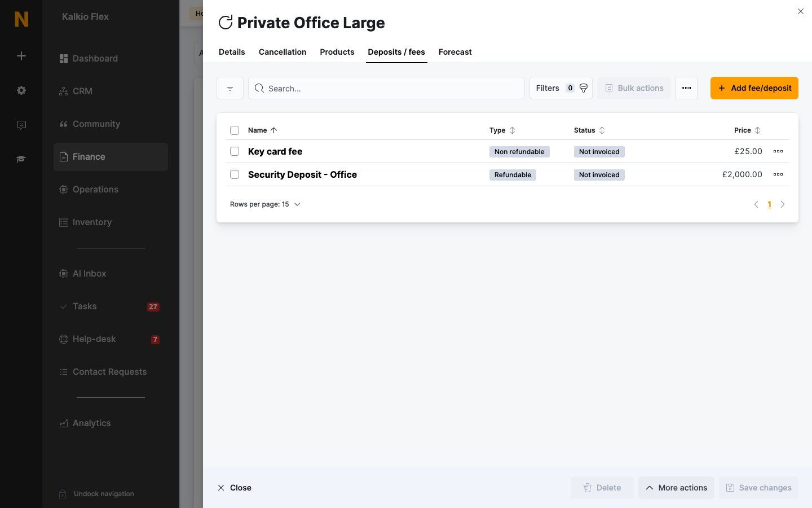Toggle Name column sort order
The height and width of the screenshot is (508, 812).
pyautogui.click(x=263, y=130)
